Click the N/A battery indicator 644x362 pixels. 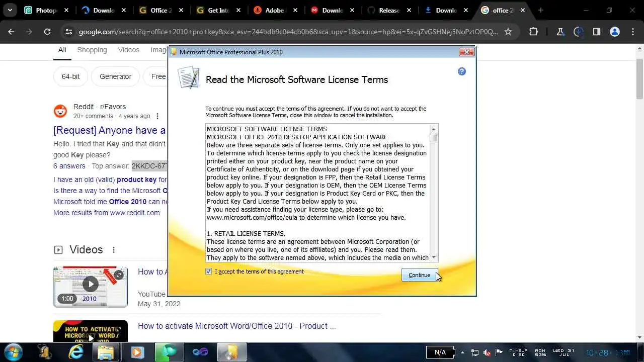coord(441,352)
